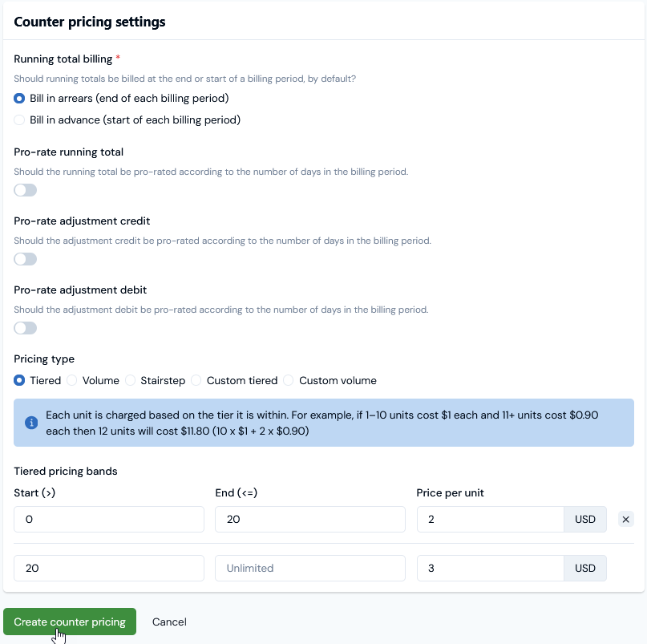Screen dimensions: 647x644
Task: Pick the Stairstep pricing type
Action: click(x=130, y=380)
